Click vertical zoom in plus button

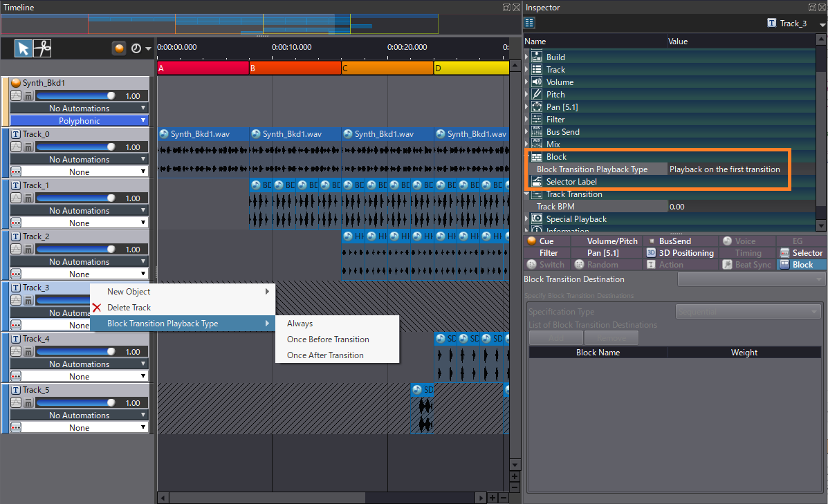tap(515, 476)
